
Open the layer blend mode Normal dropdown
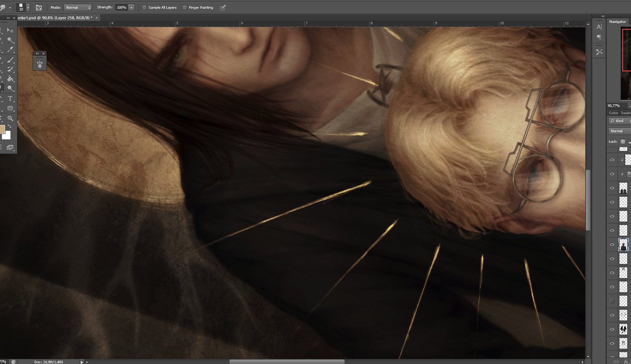pos(619,131)
